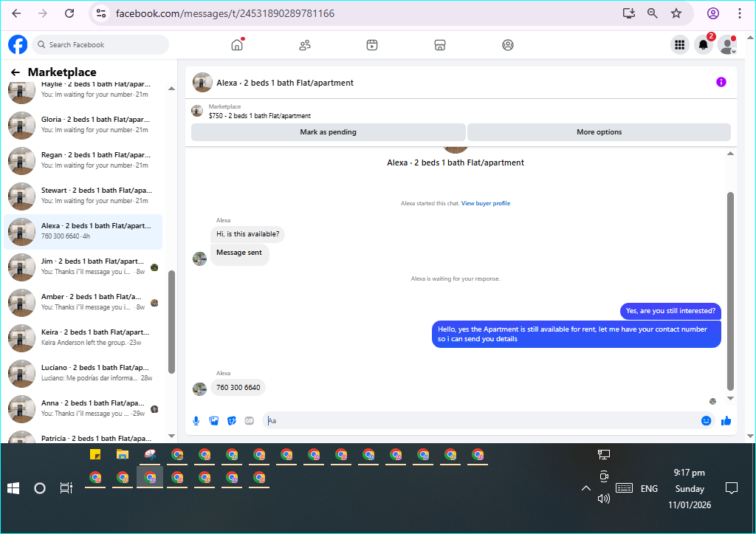
Task: Click More options button
Action: point(599,132)
